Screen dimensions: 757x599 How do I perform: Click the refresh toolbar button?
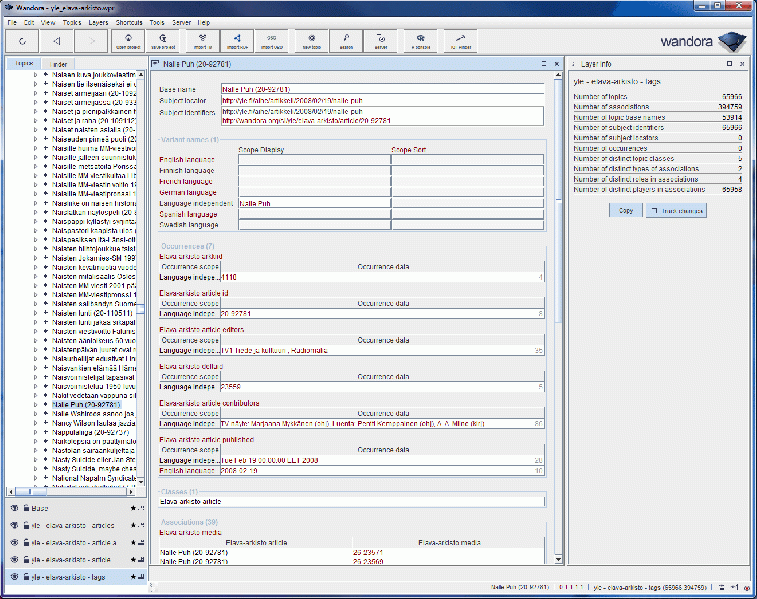[x=21, y=41]
